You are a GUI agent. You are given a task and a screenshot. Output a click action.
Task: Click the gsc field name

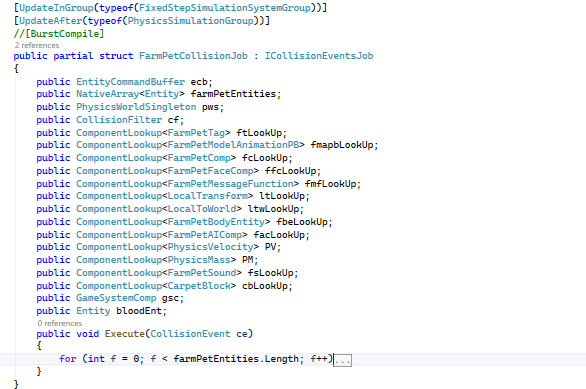170,298
